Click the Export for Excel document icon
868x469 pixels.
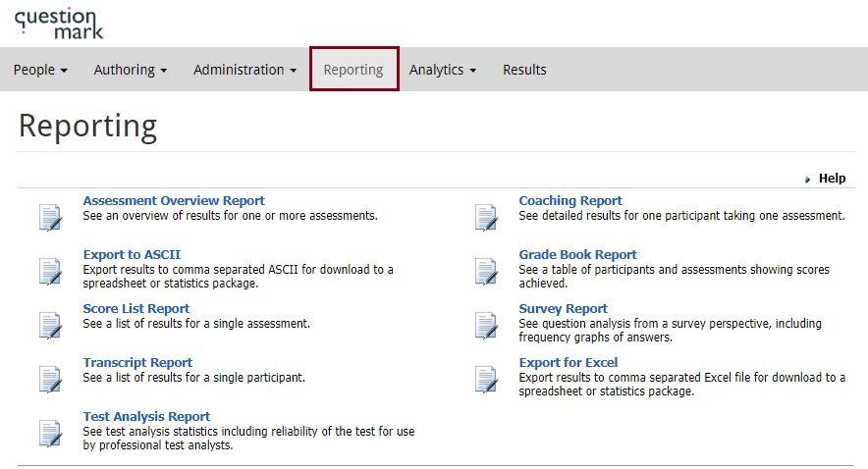coord(486,379)
